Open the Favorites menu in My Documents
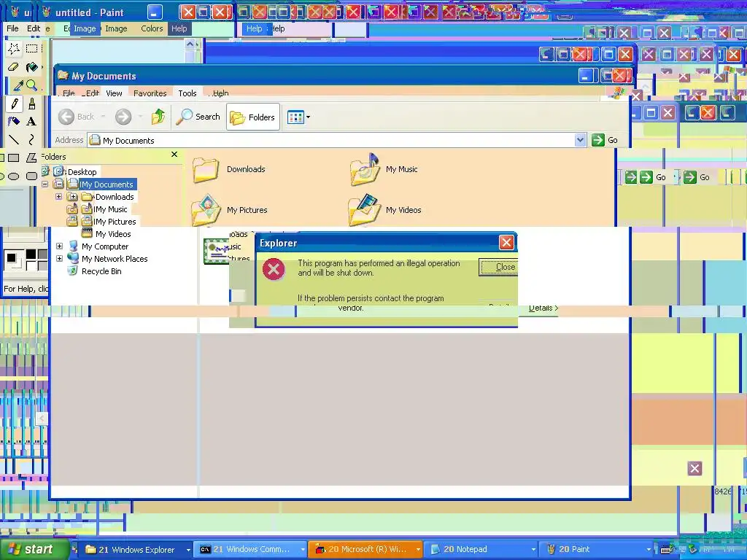The height and width of the screenshot is (560, 747). [x=150, y=93]
